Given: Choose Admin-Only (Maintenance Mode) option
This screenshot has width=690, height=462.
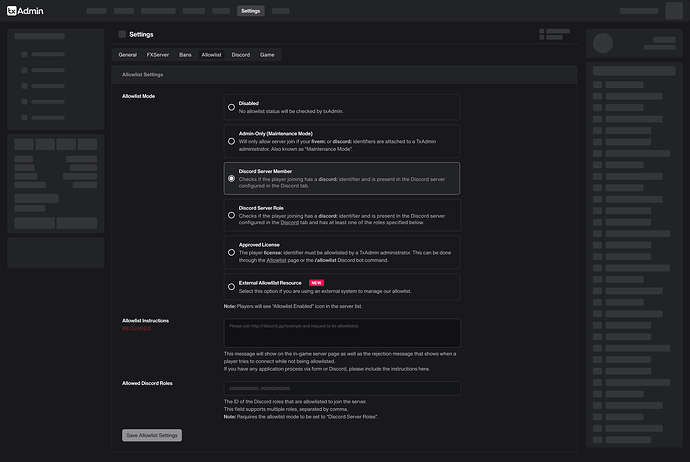Looking at the screenshot, I should (341, 141).
